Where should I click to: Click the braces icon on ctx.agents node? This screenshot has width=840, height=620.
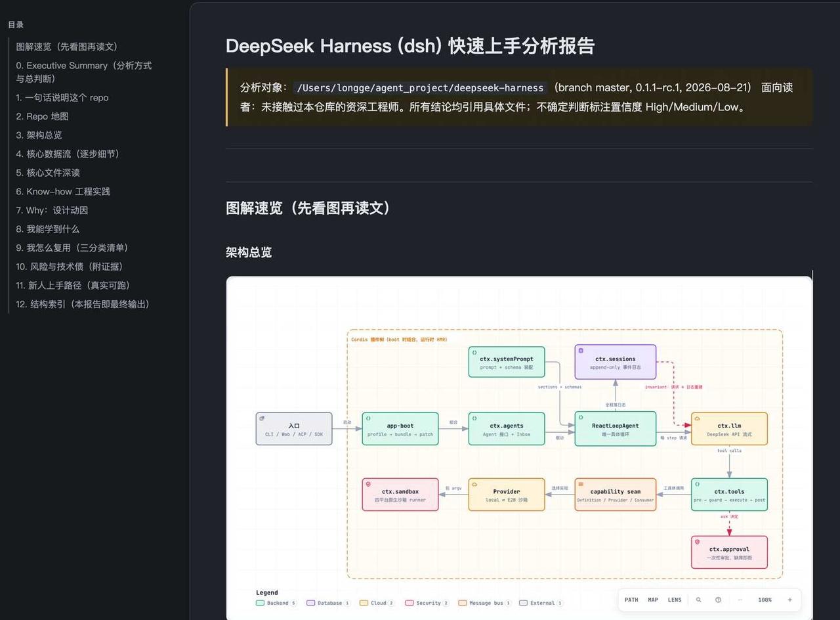click(x=474, y=418)
